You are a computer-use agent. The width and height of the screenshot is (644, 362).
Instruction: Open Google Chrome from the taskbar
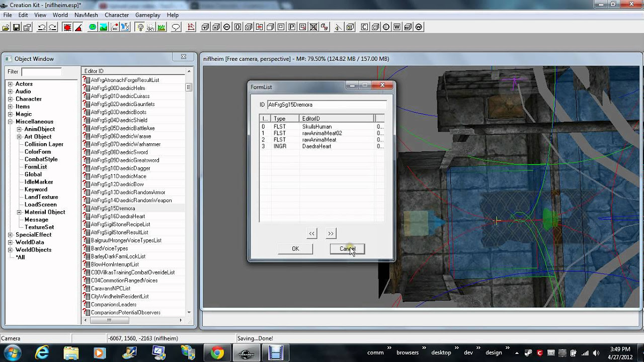coord(217,353)
